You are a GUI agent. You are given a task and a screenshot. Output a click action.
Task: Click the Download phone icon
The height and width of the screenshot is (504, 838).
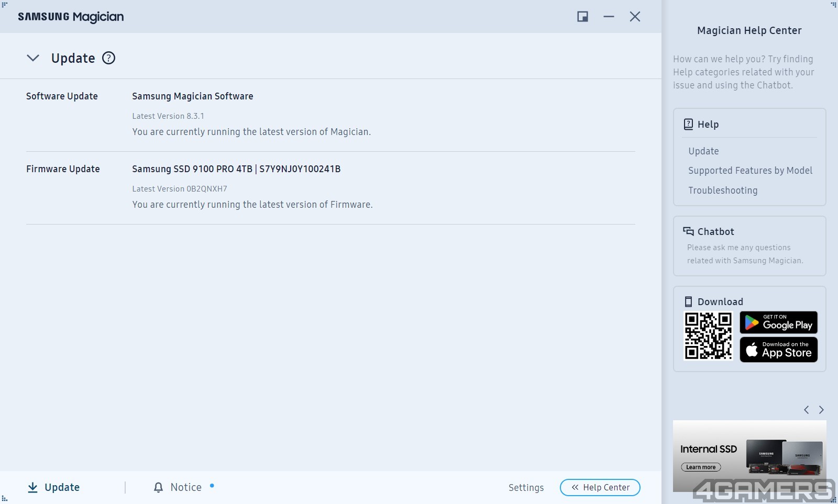tap(688, 301)
